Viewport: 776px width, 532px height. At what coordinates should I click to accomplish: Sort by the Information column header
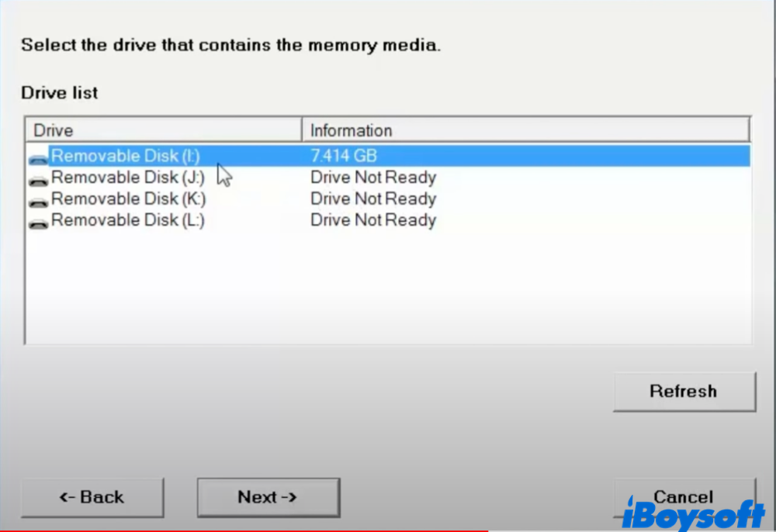(x=525, y=130)
